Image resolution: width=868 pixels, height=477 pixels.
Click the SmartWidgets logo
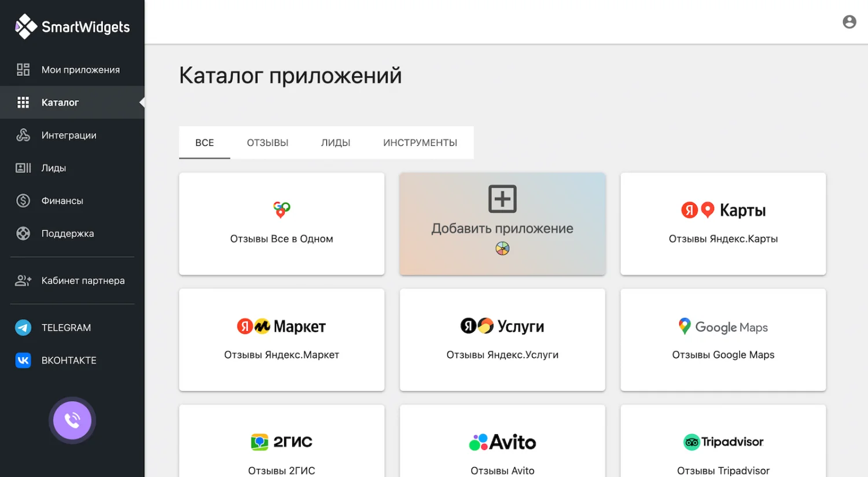(72, 27)
